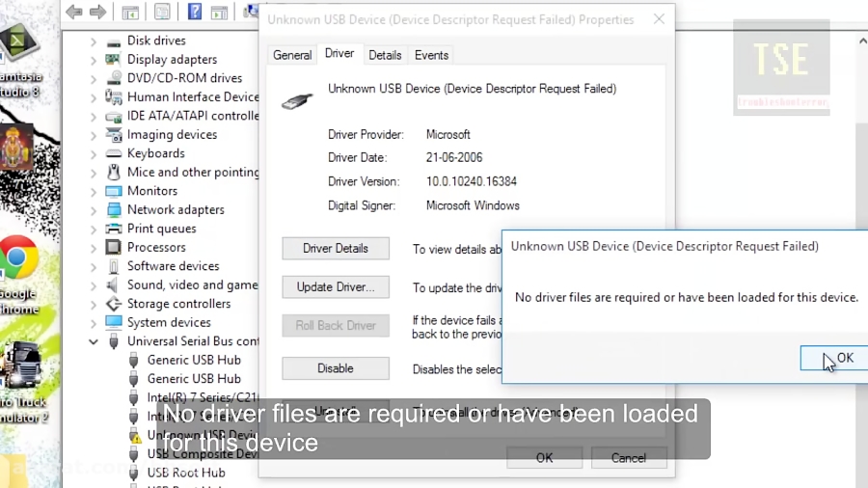Viewport: 868px width, 488px height.
Task: Expand the DVD/CD-ROM drives node
Action: click(93, 78)
